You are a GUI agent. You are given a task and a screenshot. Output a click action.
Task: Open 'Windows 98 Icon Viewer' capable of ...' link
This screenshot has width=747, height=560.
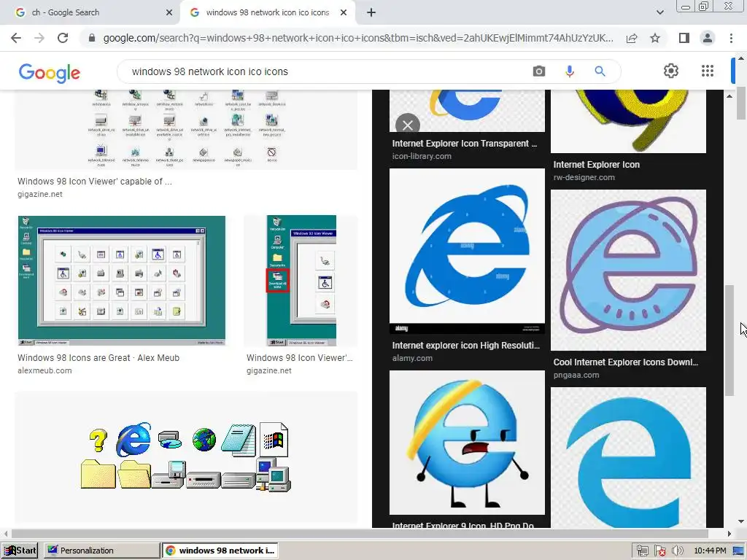pos(95,182)
